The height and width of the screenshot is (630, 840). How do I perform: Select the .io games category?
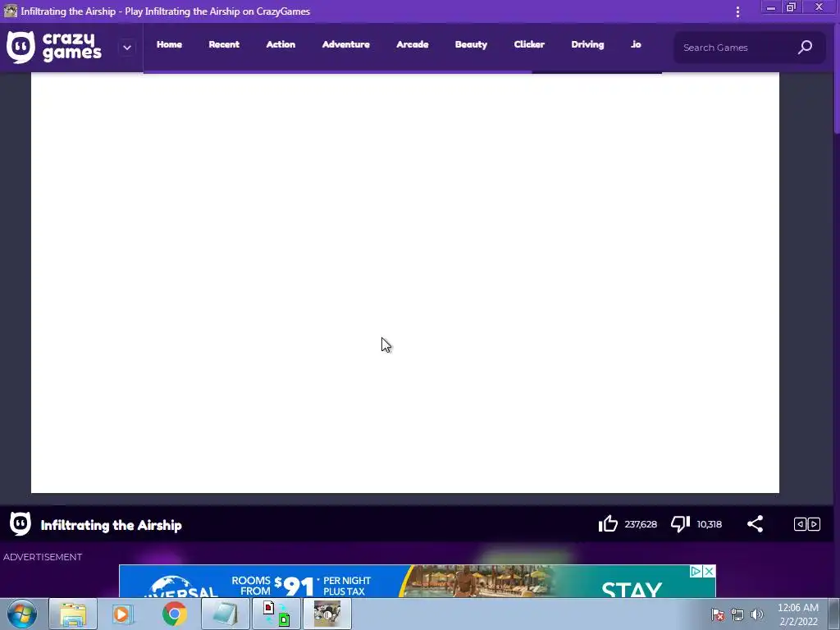click(636, 44)
